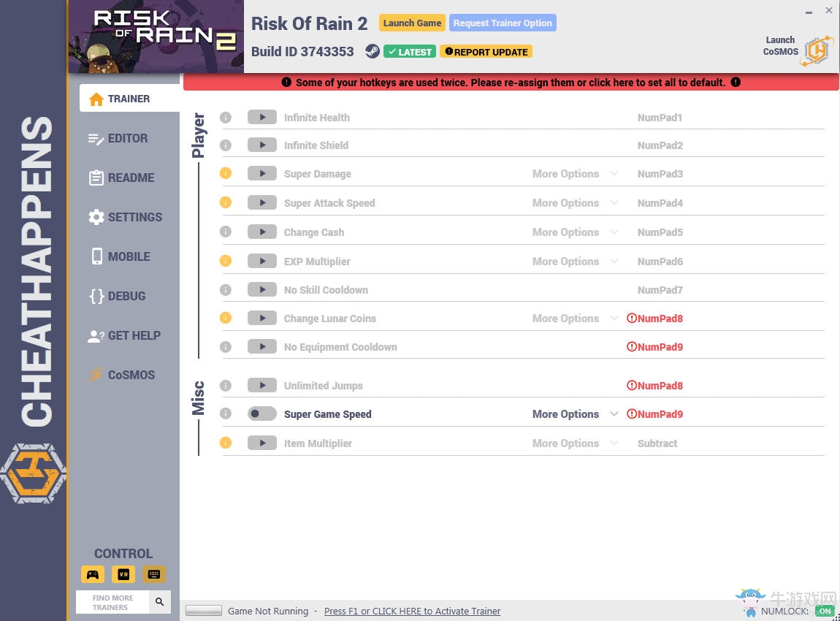Image resolution: width=840 pixels, height=621 pixels.
Task: Click the search magnifier for finding trainers
Action: (x=160, y=602)
